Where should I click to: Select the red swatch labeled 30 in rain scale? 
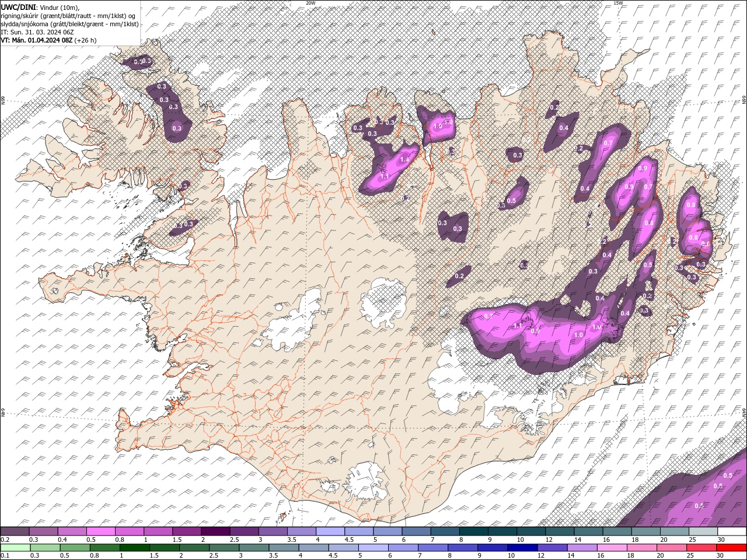731,548
